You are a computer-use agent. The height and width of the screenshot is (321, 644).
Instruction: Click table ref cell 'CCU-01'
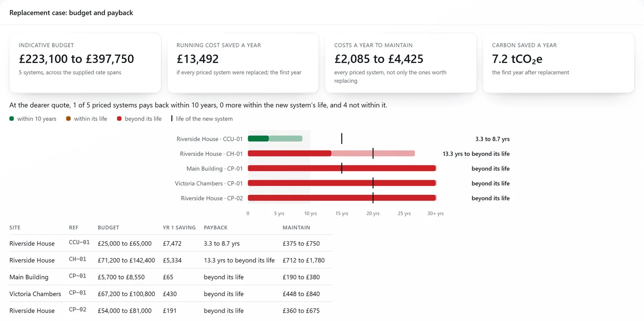[x=79, y=243]
